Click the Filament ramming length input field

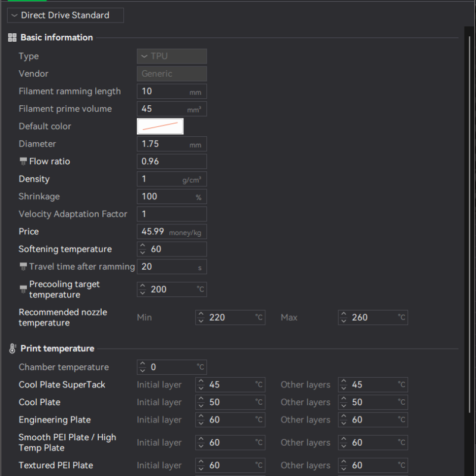pyautogui.click(x=164, y=91)
